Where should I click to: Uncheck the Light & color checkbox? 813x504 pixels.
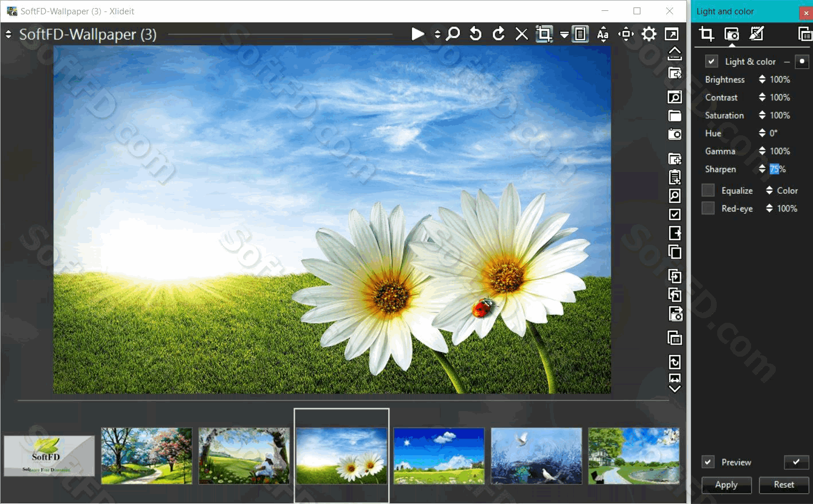(712, 61)
